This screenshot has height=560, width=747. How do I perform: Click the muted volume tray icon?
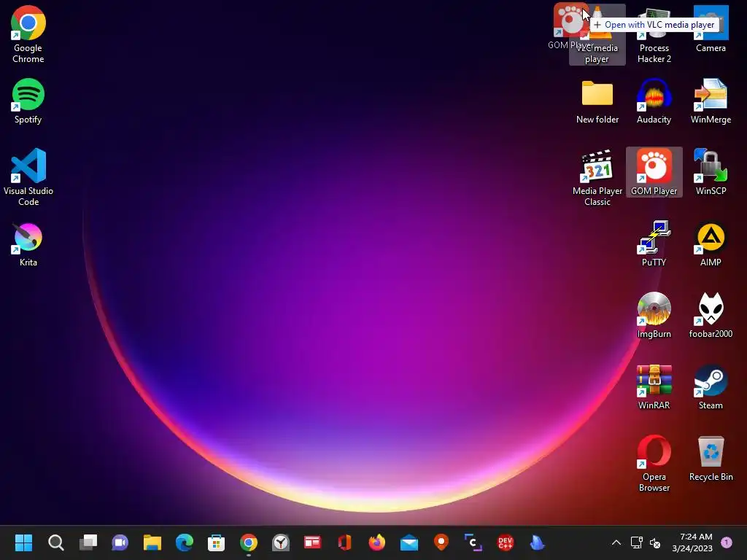coord(655,542)
